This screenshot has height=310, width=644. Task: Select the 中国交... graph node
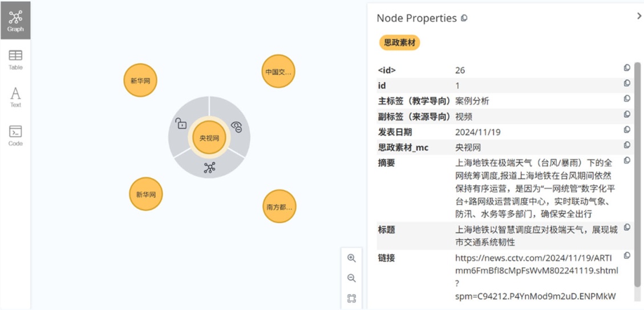click(x=278, y=72)
